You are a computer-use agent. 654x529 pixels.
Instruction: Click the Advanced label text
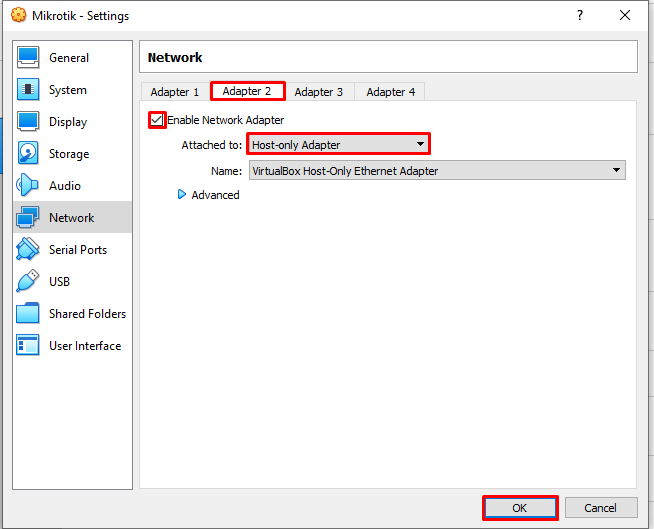(x=215, y=195)
